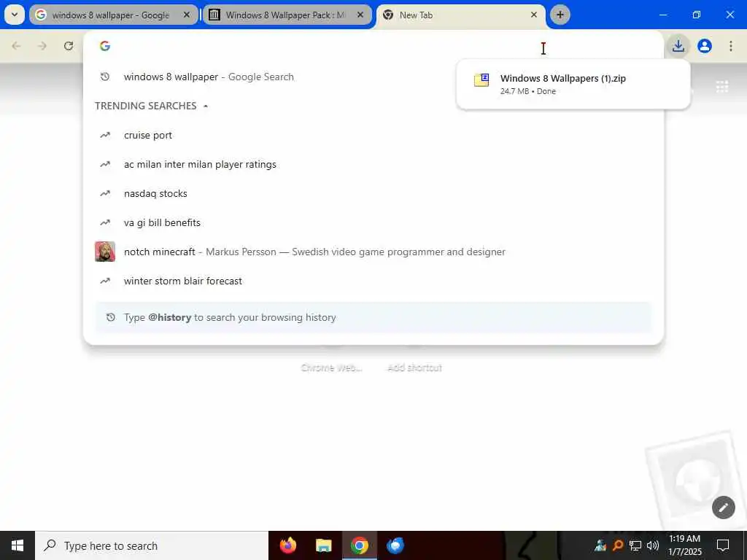Click the volume speaker tray icon
The width and height of the screenshot is (747, 560).
(653, 545)
